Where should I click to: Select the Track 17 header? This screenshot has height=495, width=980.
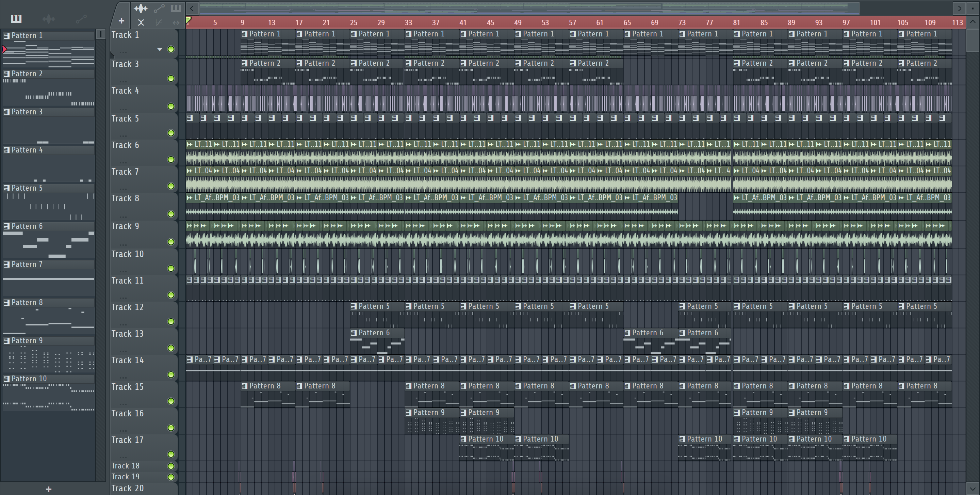pos(144,447)
